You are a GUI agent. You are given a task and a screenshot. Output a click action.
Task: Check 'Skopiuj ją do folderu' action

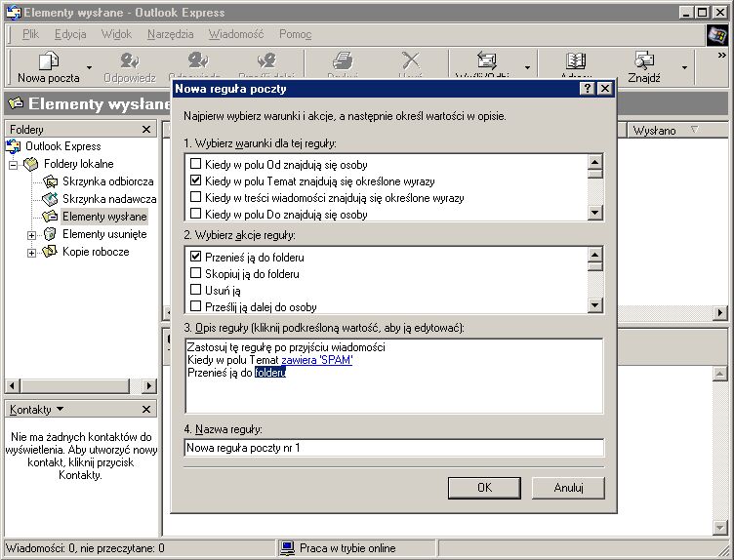coord(195,273)
